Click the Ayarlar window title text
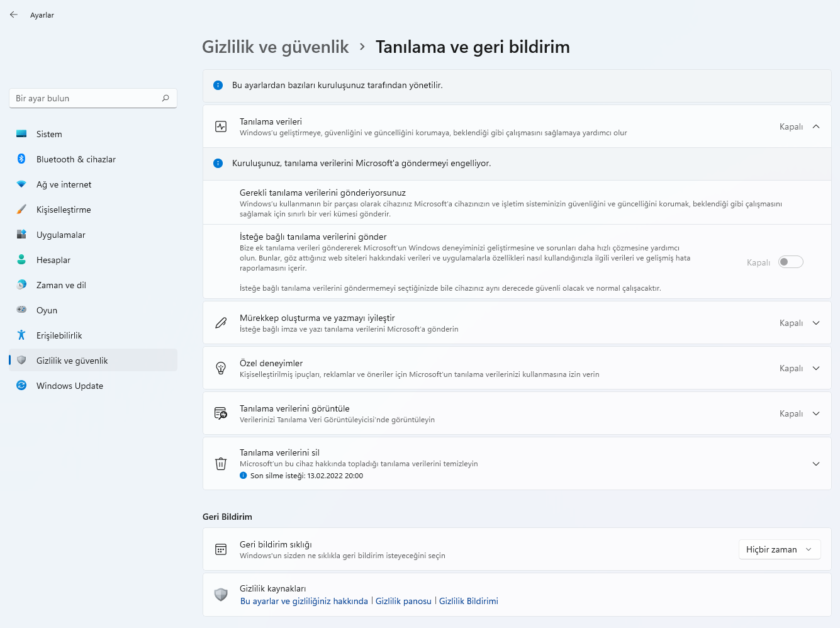 [x=42, y=15]
